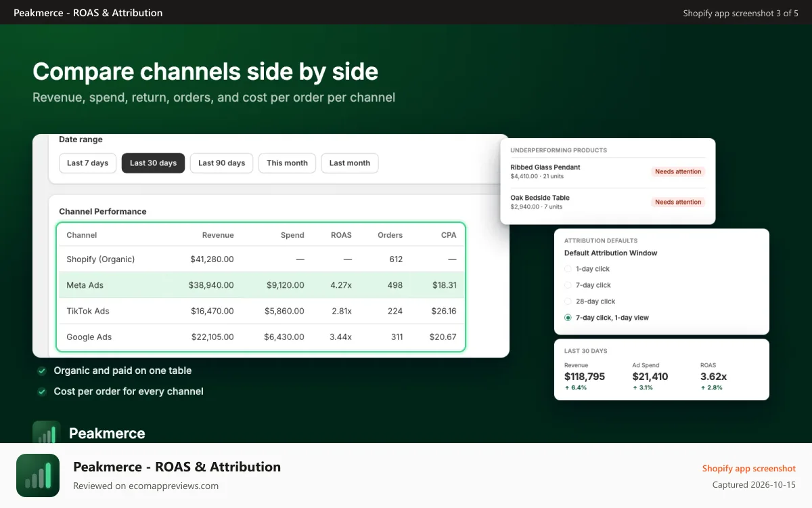Viewport: 812px width, 508px height.
Task: Click the Peakmerce app icon in footer
Action: coord(38,475)
